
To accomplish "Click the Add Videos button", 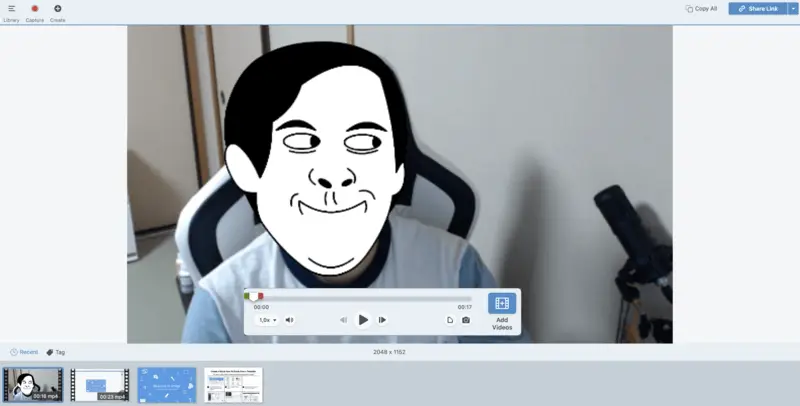I will pos(502,312).
